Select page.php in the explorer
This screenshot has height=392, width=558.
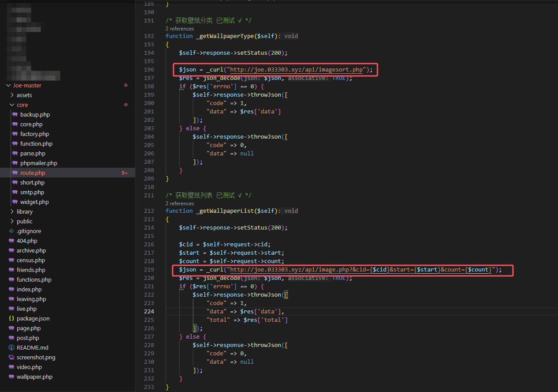(29, 328)
